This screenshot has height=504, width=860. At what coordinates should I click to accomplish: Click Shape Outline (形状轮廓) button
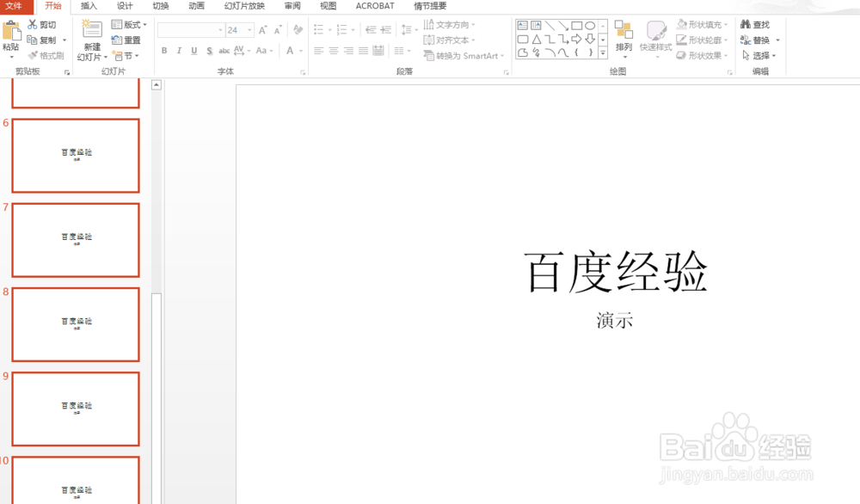coord(702,40)
